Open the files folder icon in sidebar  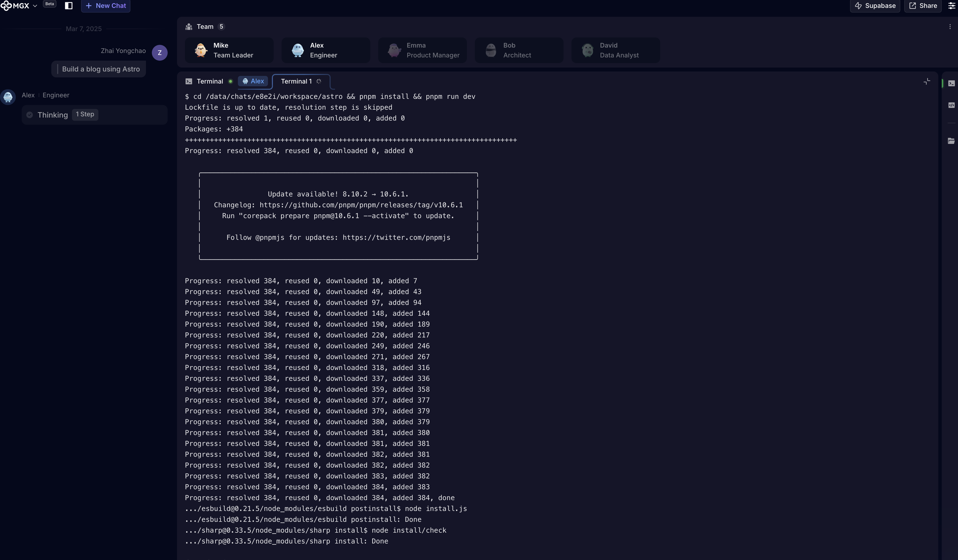click(951, 141)
